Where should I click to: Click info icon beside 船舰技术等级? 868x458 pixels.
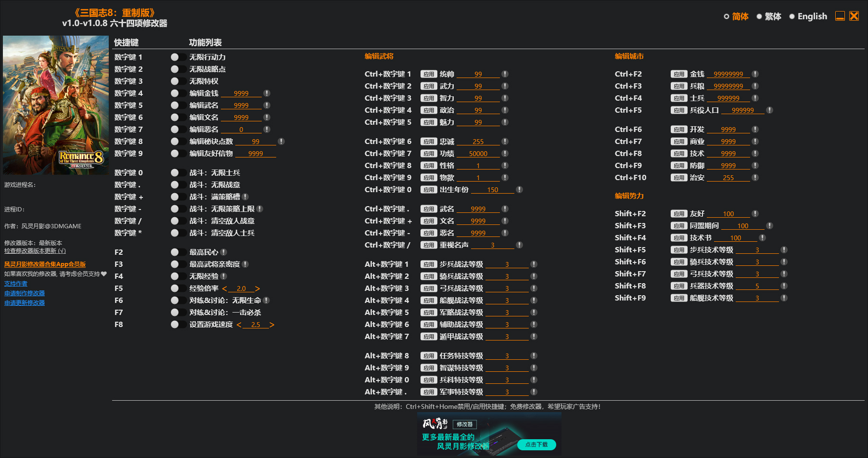point(784,298)
